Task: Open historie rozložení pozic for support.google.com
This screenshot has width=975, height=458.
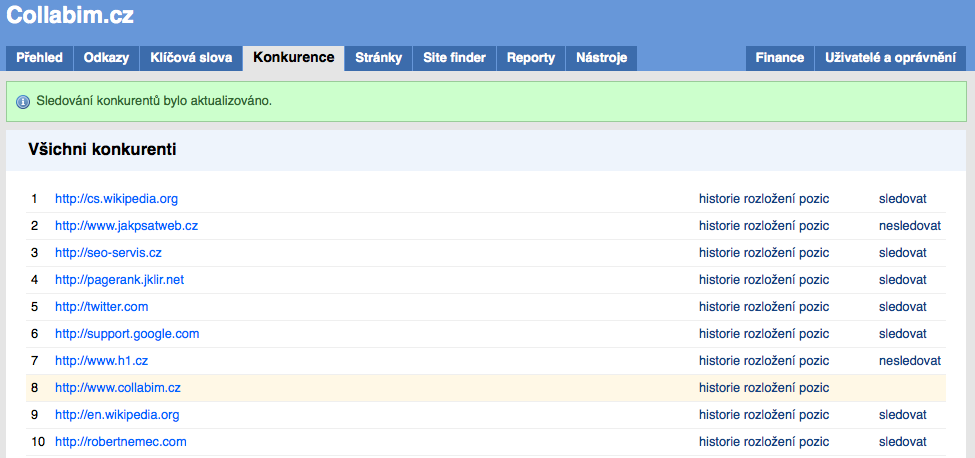Action: click(764, 334)
